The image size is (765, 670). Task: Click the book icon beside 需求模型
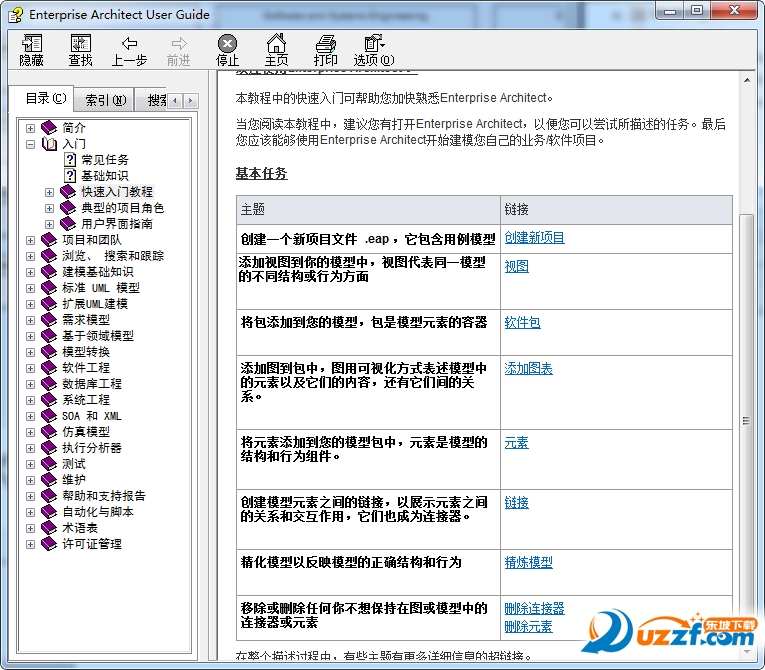tap(49, 320)
